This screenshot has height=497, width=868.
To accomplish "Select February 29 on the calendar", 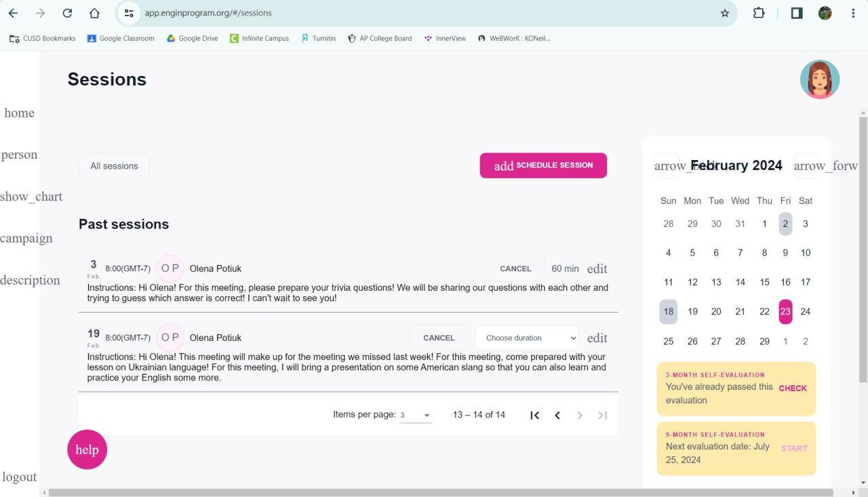I will (x=764, y=341).
